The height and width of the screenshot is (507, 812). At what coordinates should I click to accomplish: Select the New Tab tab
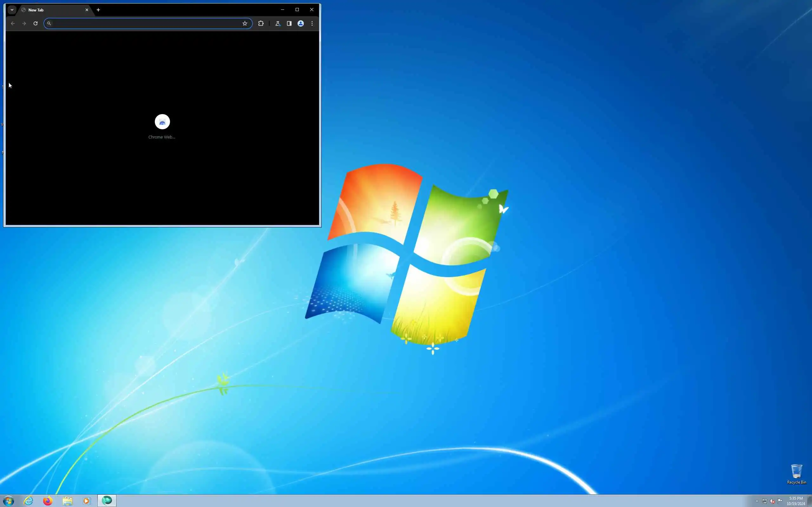50,10
